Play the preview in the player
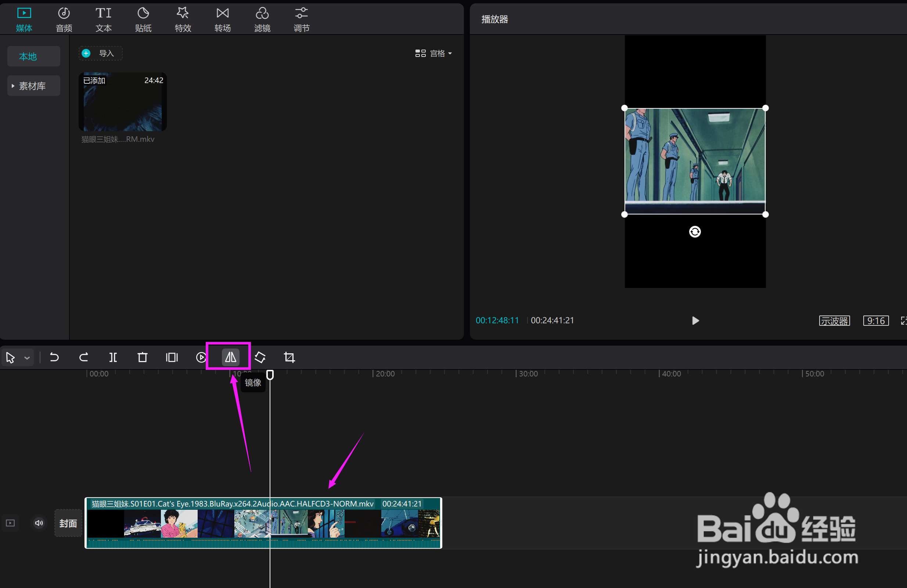Image resolution: width=907 pixels, height=588 pixels. (695, 321)
